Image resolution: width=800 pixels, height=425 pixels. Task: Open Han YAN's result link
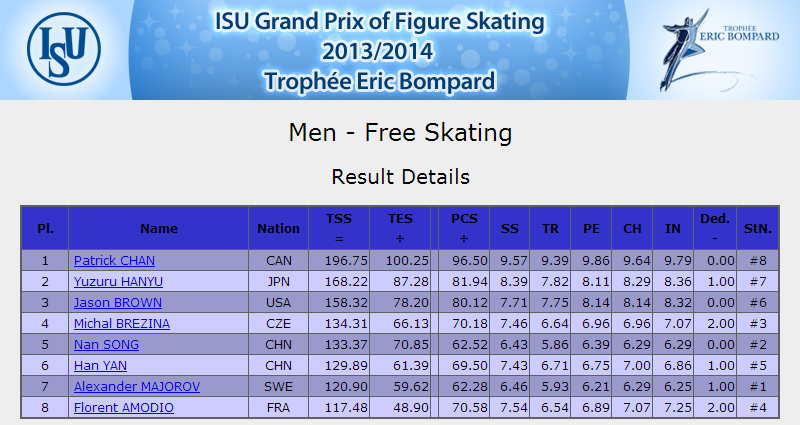101,365
